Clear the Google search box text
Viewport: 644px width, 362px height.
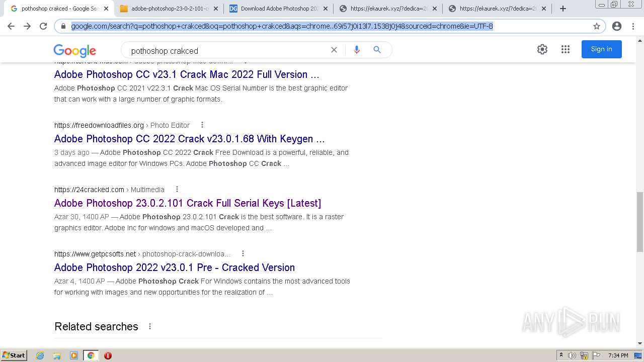(334, 50)
